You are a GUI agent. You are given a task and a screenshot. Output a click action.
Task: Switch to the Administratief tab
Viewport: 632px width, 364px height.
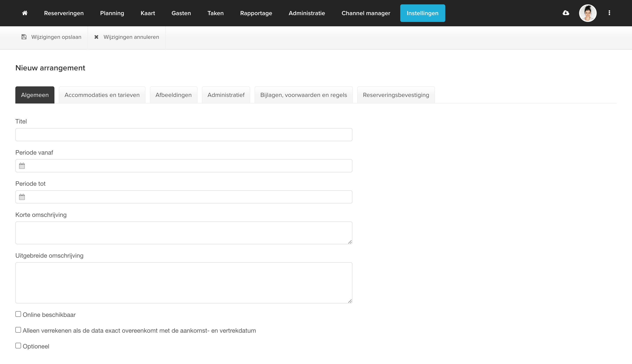[x=226, y=95]
